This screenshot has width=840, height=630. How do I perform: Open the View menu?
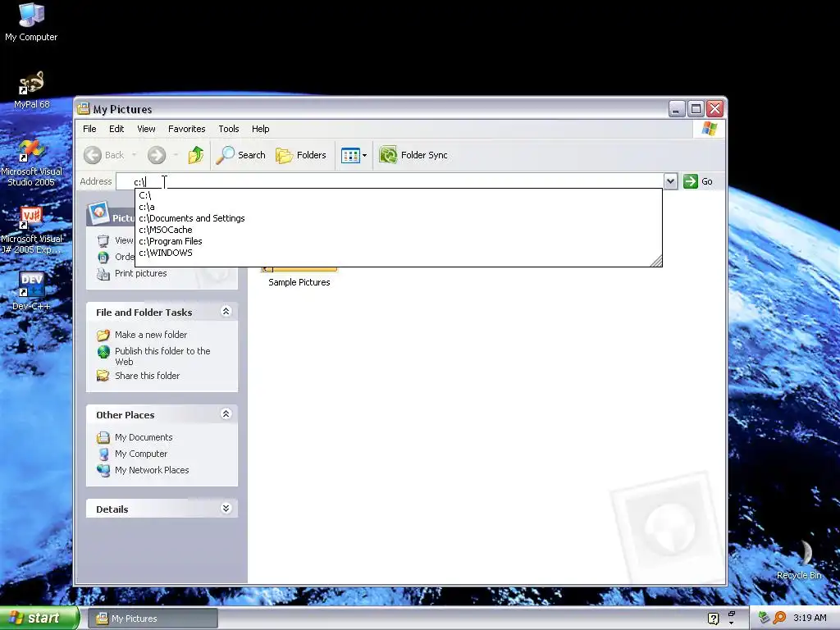146,129
